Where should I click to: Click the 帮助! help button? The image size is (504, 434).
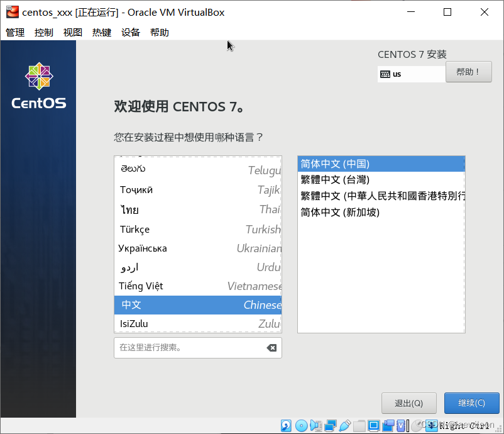468,72
